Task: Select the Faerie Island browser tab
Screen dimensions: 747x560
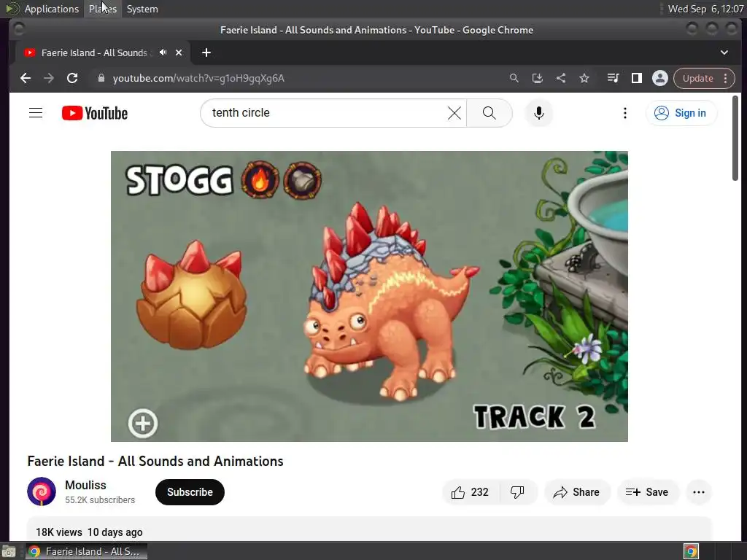Action: click(102, 52)
